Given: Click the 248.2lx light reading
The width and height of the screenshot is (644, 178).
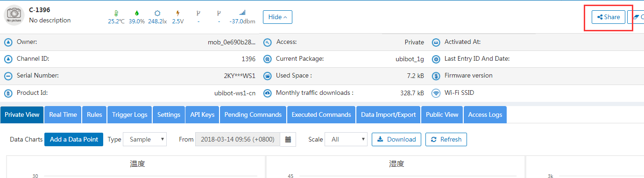Looking at the screenshot, I should 158,21.
